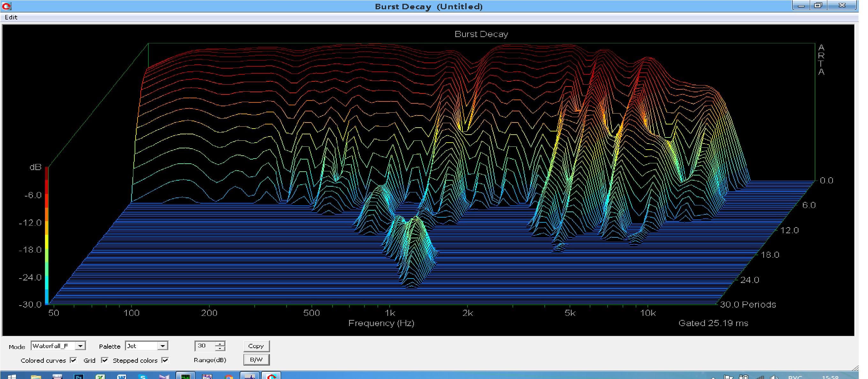Screen dimensions: 868x379
Task: Click the ARTA logo in title bar
Action: (x=6, y=6)
